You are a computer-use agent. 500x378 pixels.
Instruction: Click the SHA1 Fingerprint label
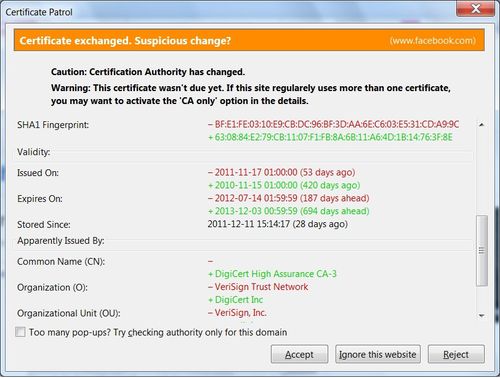[53, 125]
